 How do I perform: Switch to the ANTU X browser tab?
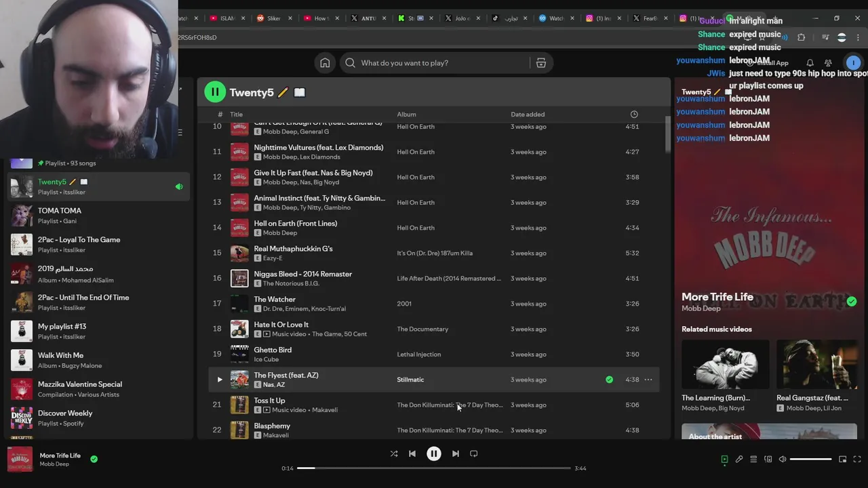[369, 18]
